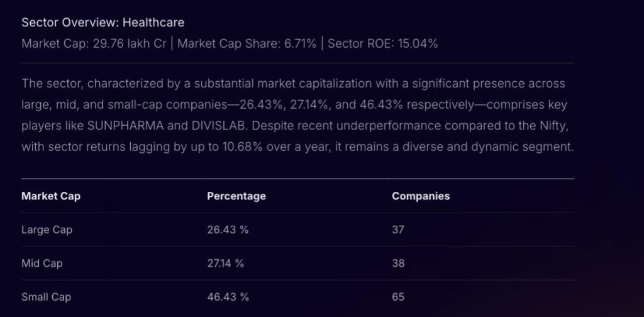Sort by the Market Cap column header
The height and width of the screenshot is (317, 644).
click(51, 196)
